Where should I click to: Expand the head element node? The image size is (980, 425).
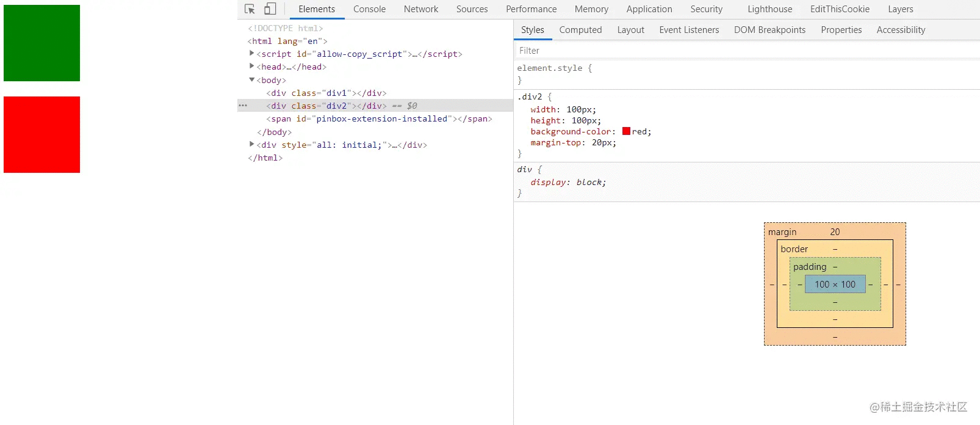(251, 67)
